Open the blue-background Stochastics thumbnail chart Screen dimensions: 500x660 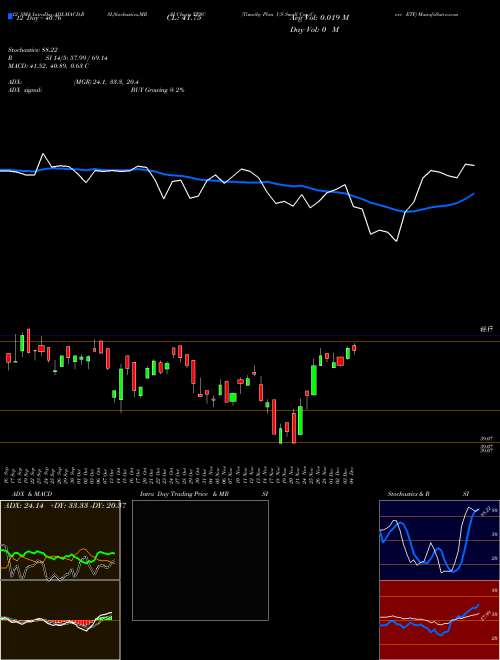pos(439,540)
